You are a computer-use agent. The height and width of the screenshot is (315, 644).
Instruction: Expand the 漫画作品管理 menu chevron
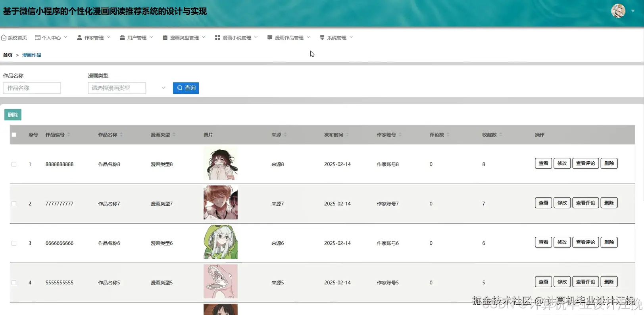(x=308, y=37)
